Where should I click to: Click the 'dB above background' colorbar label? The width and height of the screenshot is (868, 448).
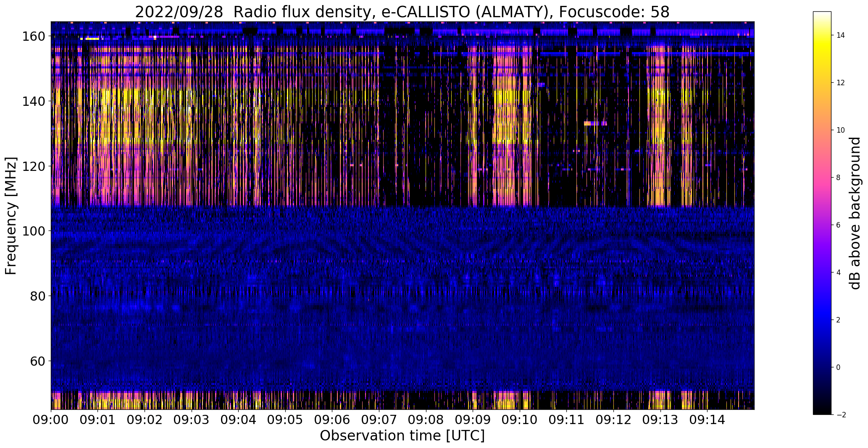[855, 213]
